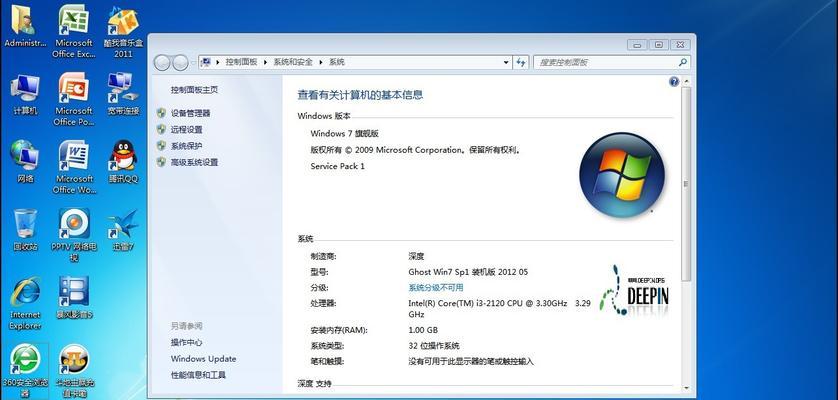Screen dimensions: 838x400
Task: Click the scrollbar down arrow
Action: (686, 389)
